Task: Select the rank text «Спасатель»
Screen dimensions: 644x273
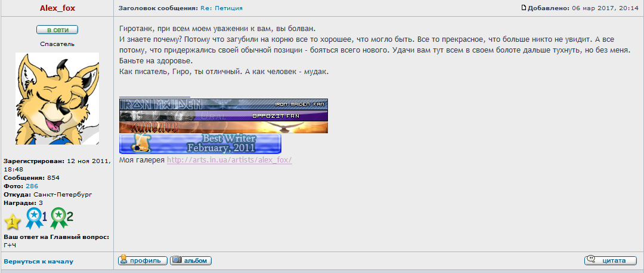Action: click(57, 44)
